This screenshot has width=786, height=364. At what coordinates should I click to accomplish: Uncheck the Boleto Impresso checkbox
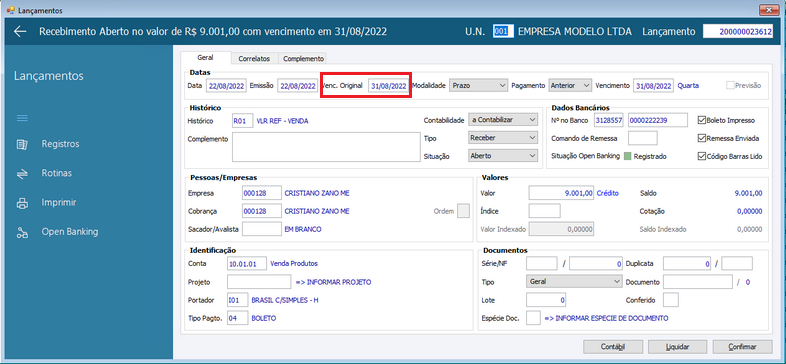702,120
